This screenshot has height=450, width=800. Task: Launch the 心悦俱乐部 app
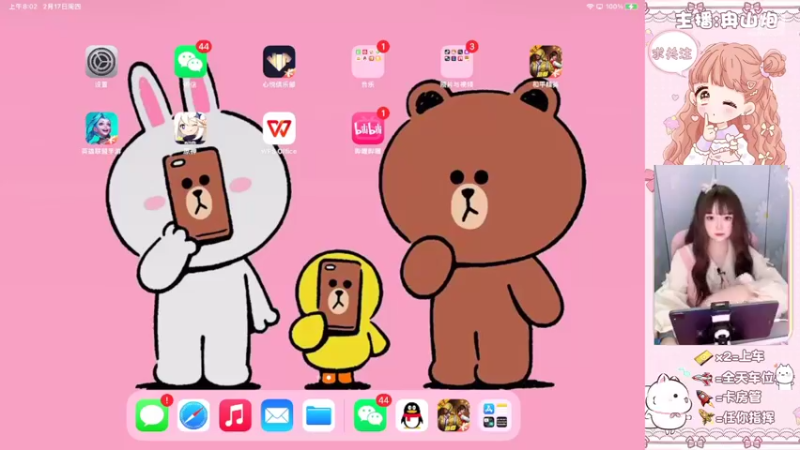(279, 62)
